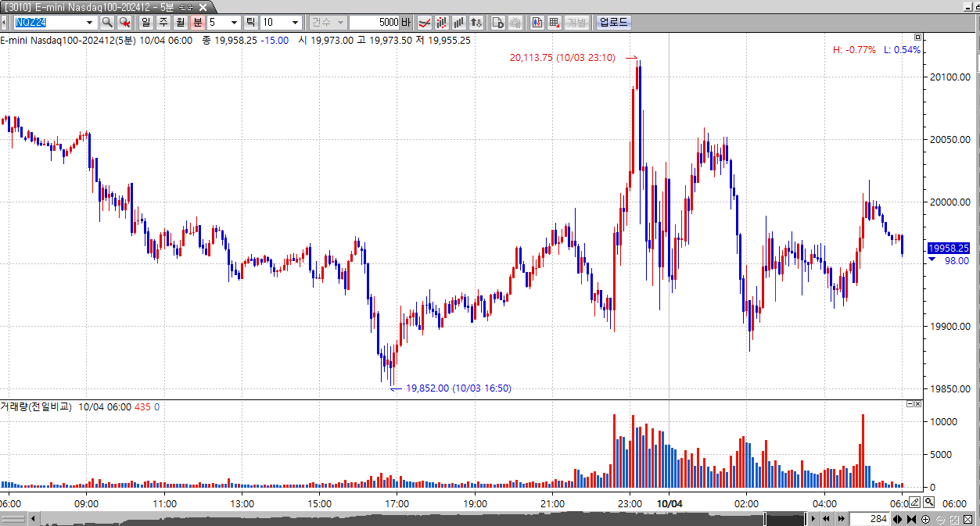Screen dimensions: 980x526
Task: Click the chart title E-mini Nasdaq100-202412(5분)
Action: [x=68, y=40]
